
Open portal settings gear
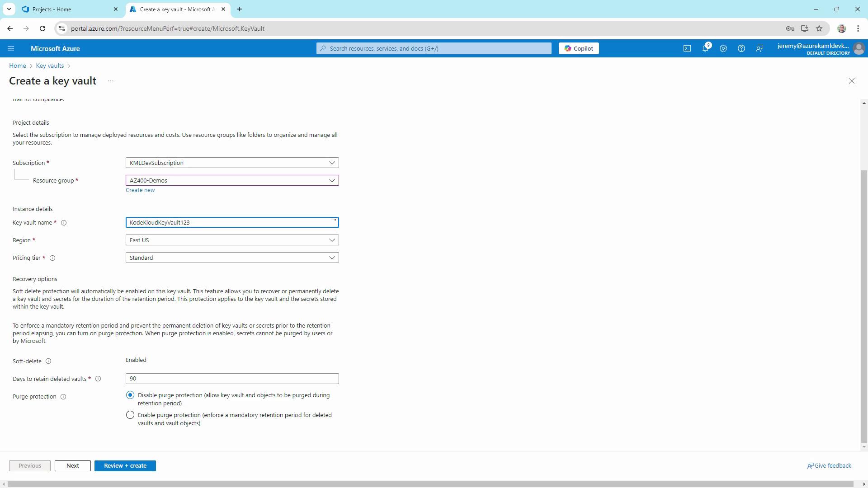click(723, 48)
